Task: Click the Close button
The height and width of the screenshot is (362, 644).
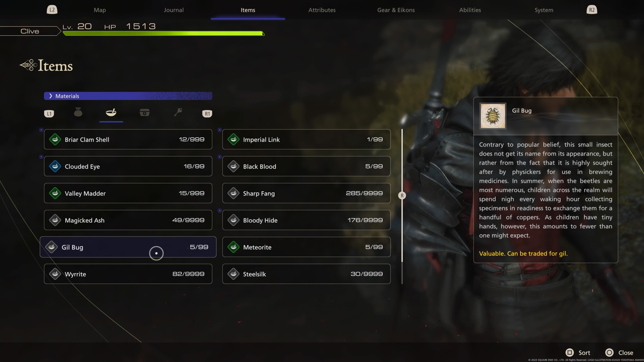Action: click(619, 352)
